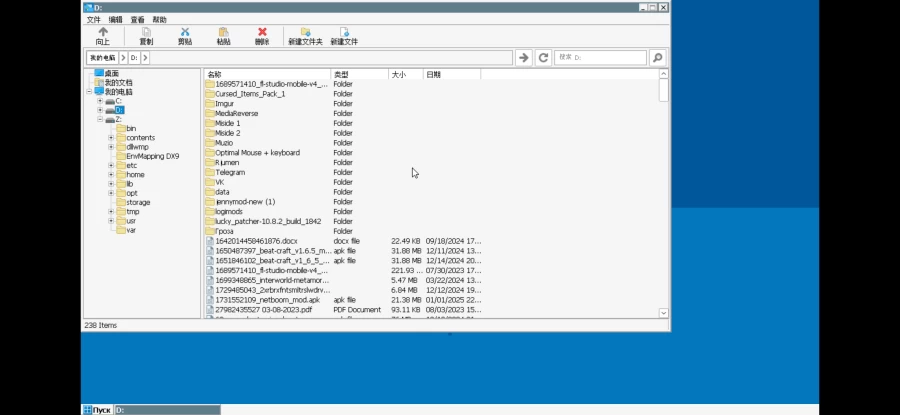Expand the C: drive in the tree

tap(100, 101)
